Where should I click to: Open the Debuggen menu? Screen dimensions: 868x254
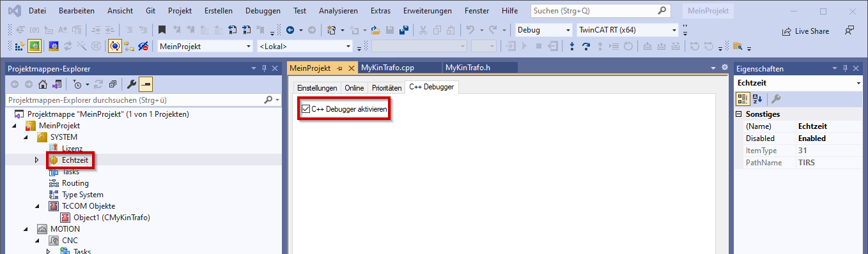263,11
